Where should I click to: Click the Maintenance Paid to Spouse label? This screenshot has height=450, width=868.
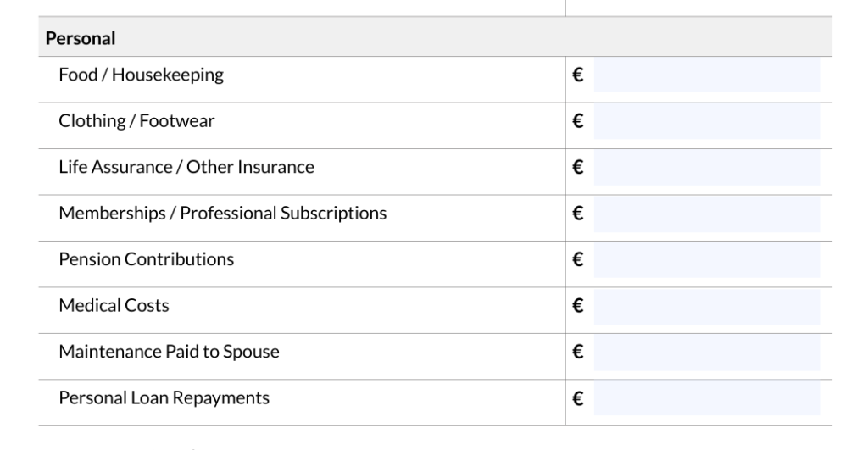[169, 352]
